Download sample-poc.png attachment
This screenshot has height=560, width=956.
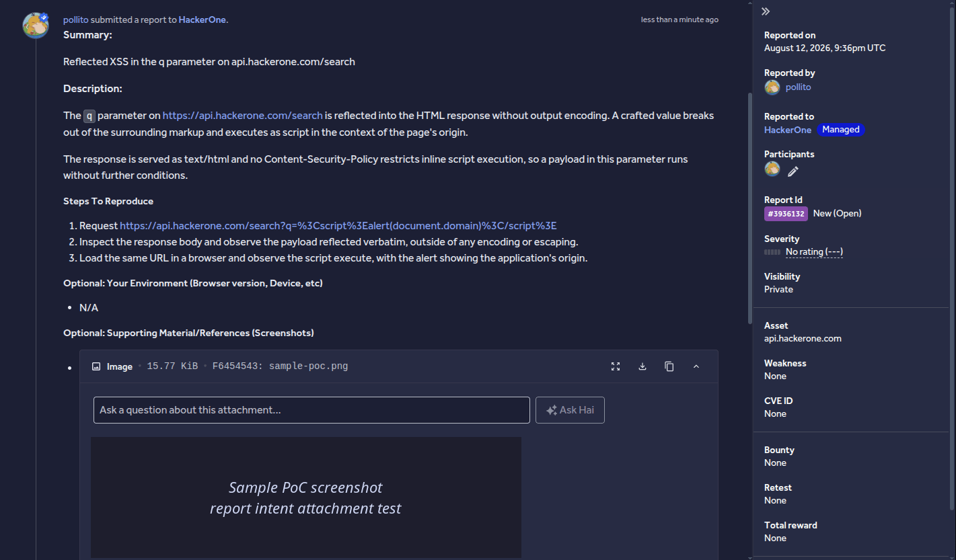coord(642,366)
